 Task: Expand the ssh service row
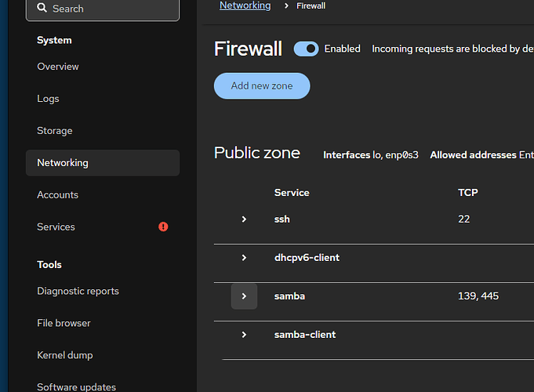244,220
